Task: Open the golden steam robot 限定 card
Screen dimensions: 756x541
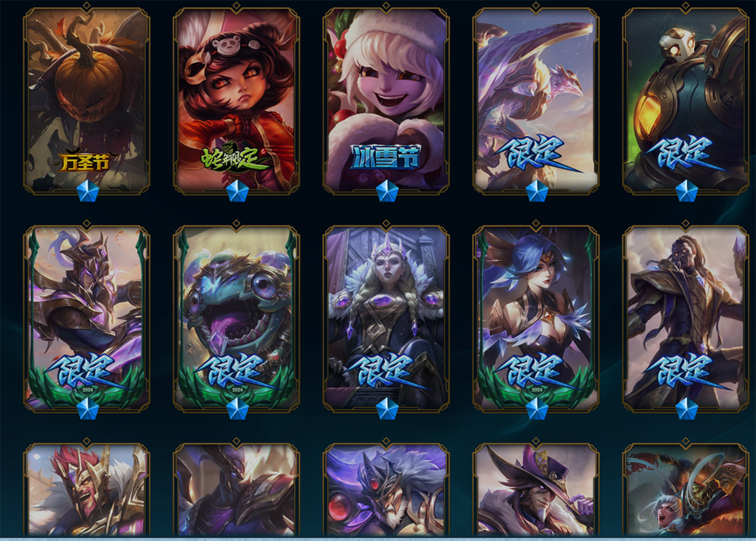Action: click(x=685, y=100)
